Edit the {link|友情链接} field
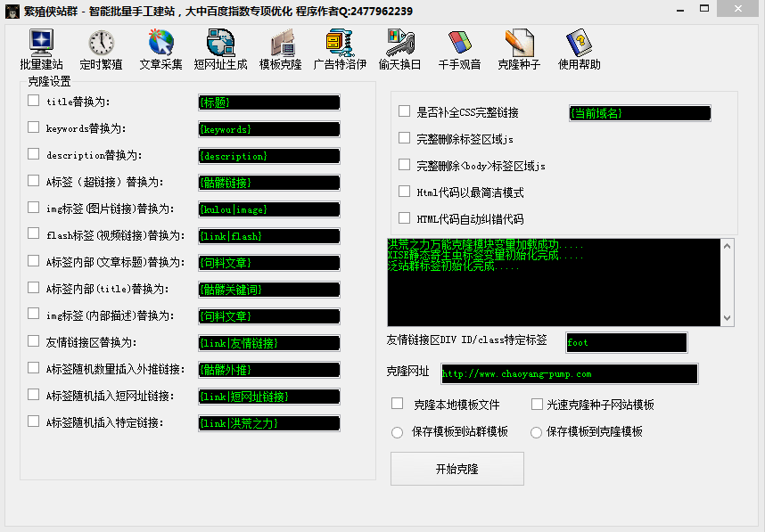 coord(269,343)
